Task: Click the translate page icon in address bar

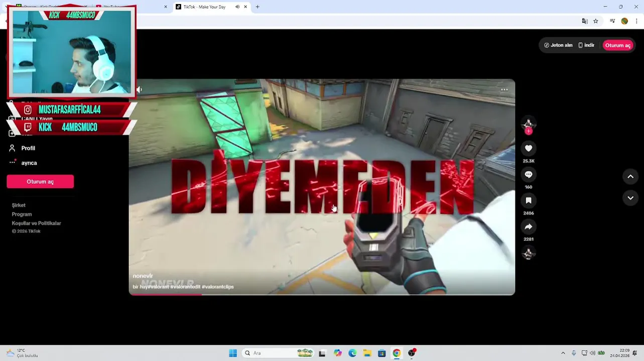Action: click(x=585, y=21)
